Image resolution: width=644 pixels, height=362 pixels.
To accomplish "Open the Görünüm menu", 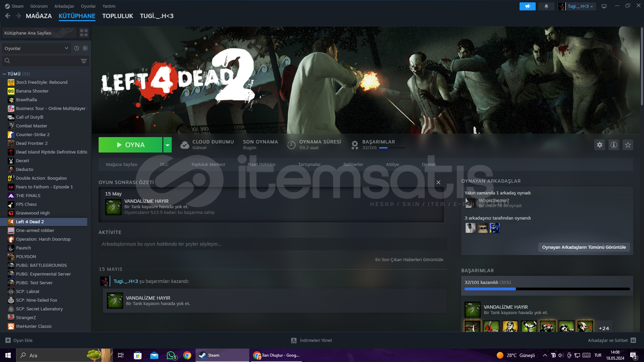I will pyautogui.click(x=39, y=6).
